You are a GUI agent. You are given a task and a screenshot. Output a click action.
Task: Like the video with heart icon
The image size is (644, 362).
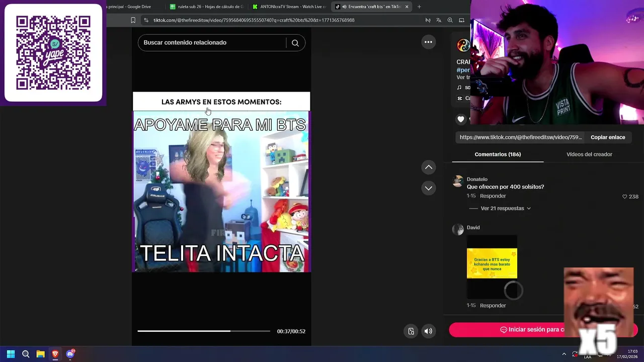pos(461,119)
